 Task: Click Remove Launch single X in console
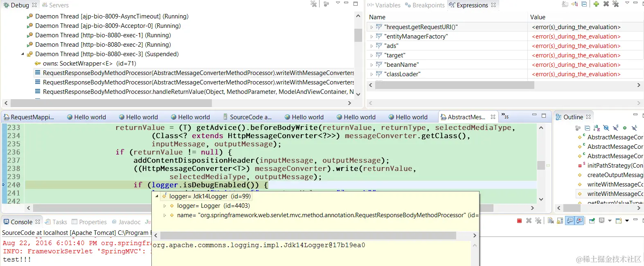tap(529, 221)
